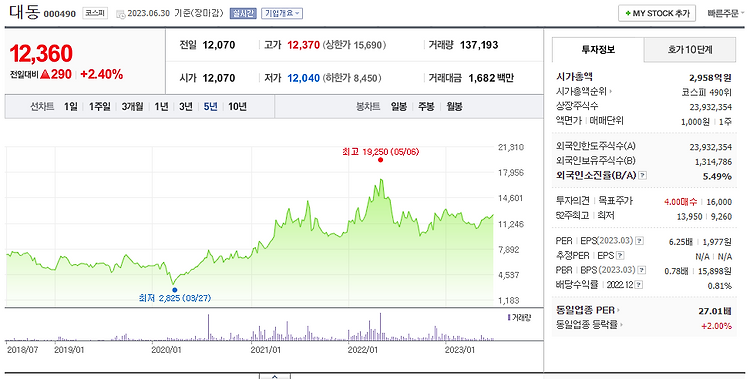Click the help icon next to 외국인소진율(B/A)
750x379 pixels.
tap(643, 176)
